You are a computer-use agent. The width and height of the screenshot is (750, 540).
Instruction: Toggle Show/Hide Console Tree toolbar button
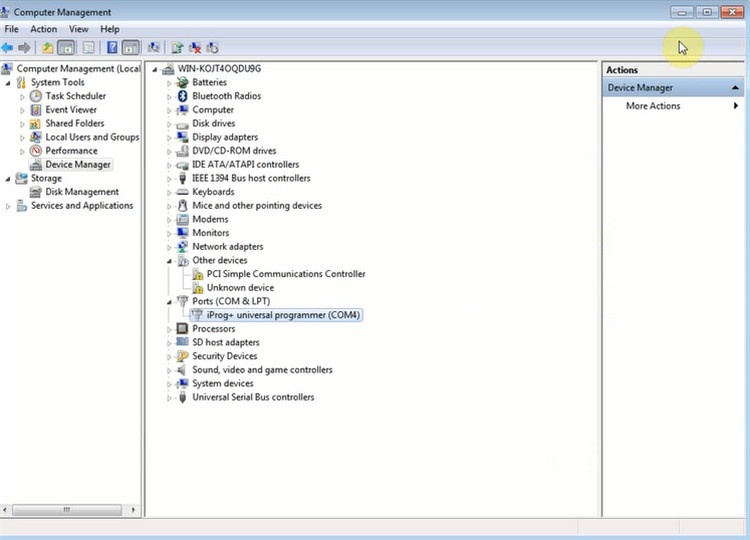(x=66, y=47)
